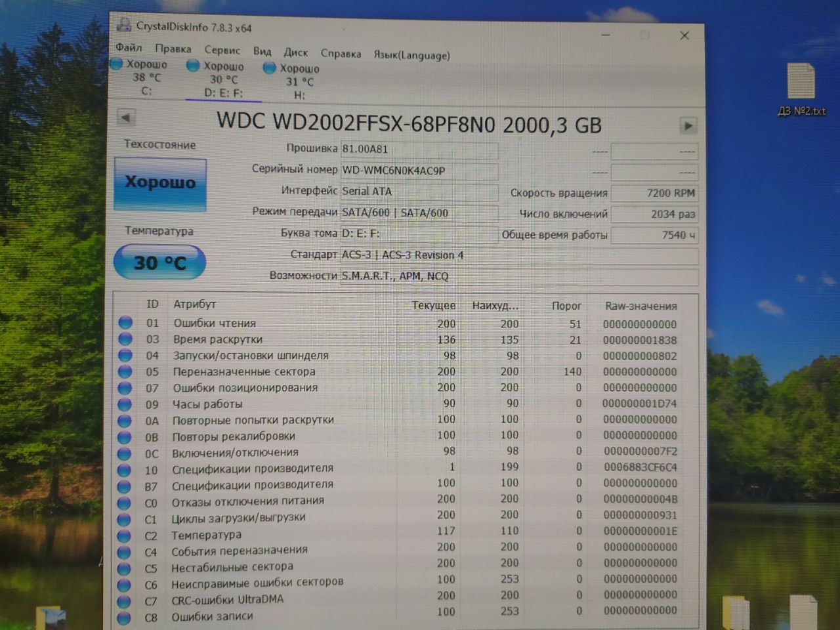This screenshot has height=630, width=840.
Task: Click status icon for 03 Время раскрутки
Action: 125,339
